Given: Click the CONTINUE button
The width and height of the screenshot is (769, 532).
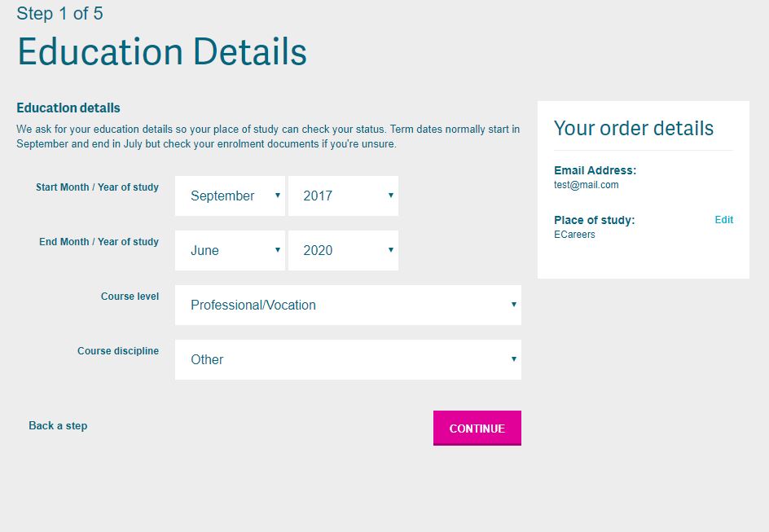Looking at the screenshot, I should click(x=477, y=428).
